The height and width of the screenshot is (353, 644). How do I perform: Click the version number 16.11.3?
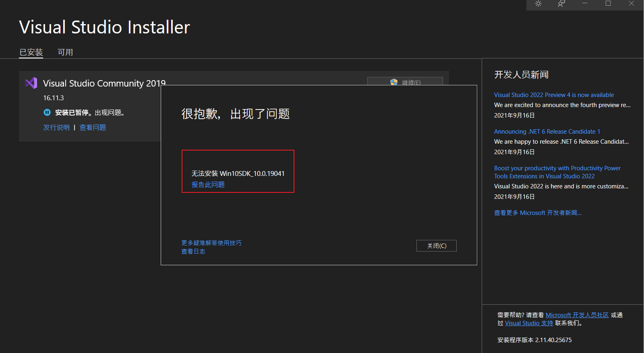point(54,98)
